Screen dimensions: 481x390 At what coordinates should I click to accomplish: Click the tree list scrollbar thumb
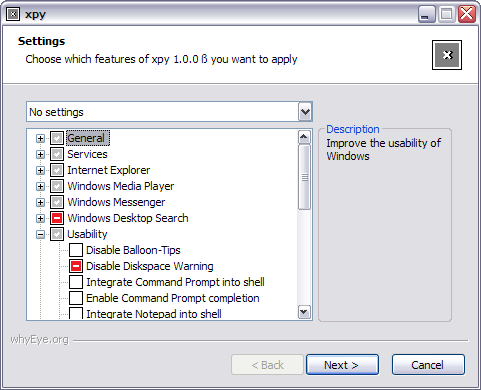click(x=304, y=177)
